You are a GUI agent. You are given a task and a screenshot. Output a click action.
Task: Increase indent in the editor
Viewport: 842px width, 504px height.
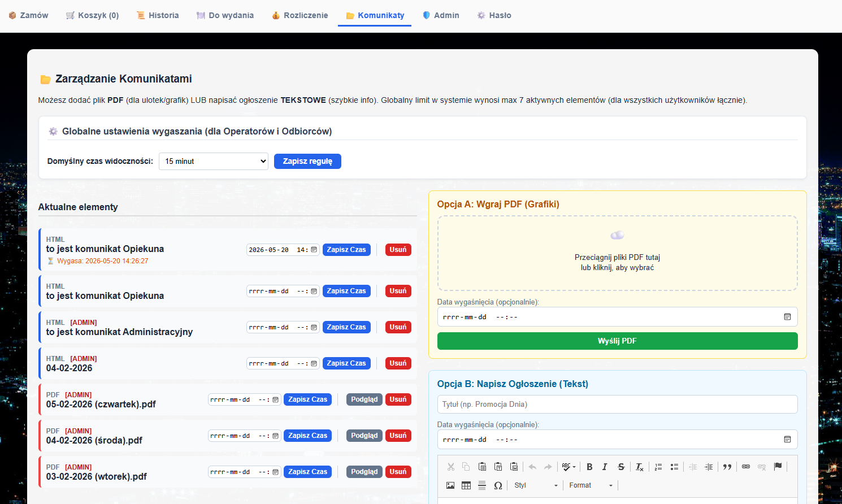(709, 467)
